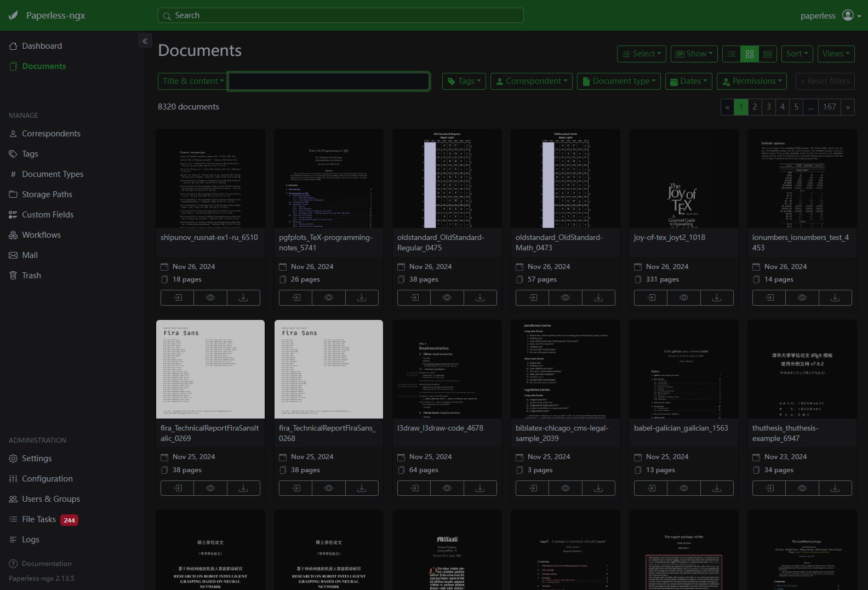
Task: Open Trash in sidebar
Action: [x=31, y=276]
